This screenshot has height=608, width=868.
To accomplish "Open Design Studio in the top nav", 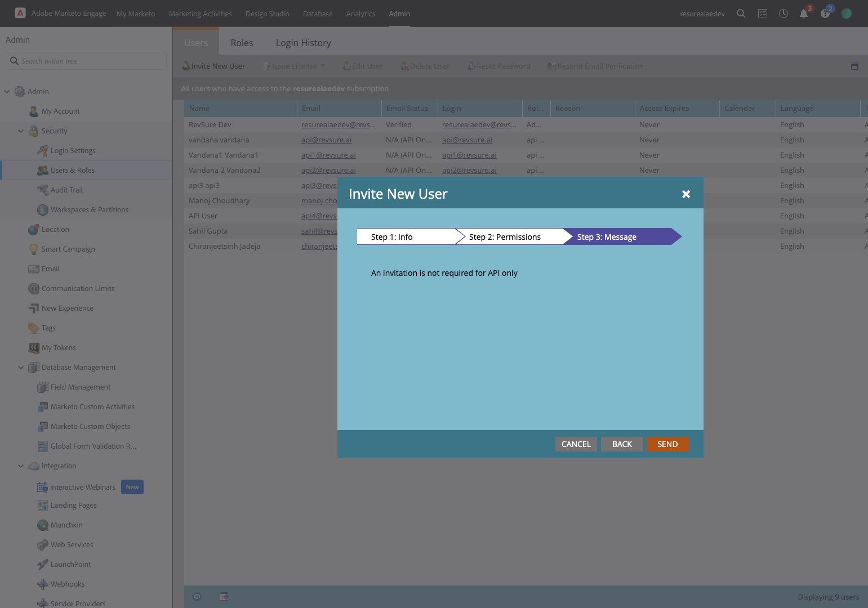I will [x=267, y=14].
